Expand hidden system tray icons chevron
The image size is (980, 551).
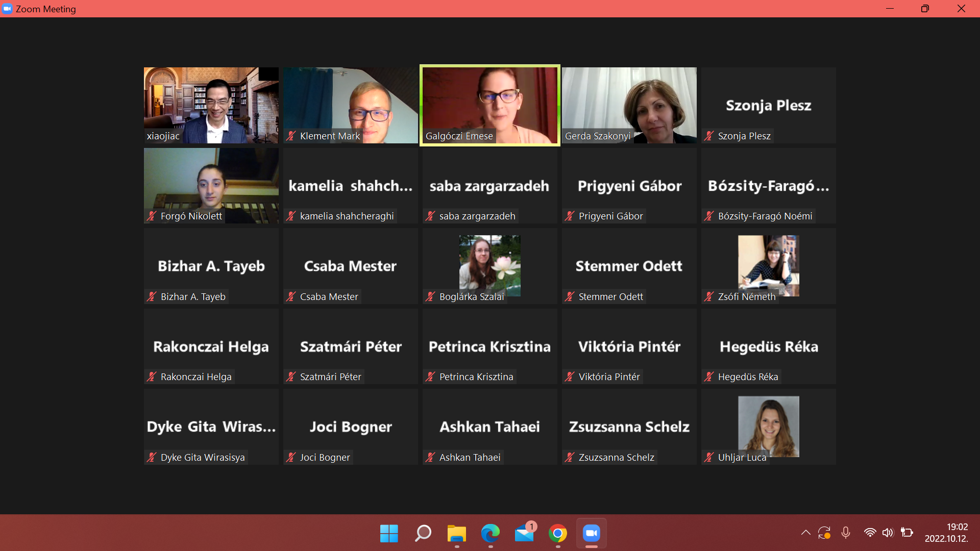pos(806,533)
